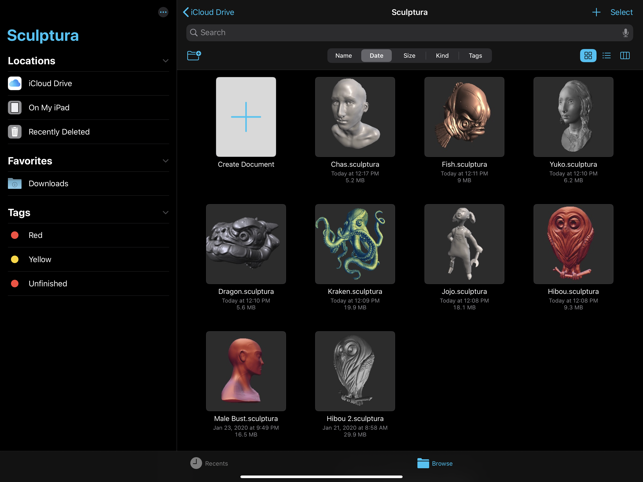The height and width of the screenshot is (482, 643).
Task: Click the Male Bust.sculptura file name
Action: (246, 419)
